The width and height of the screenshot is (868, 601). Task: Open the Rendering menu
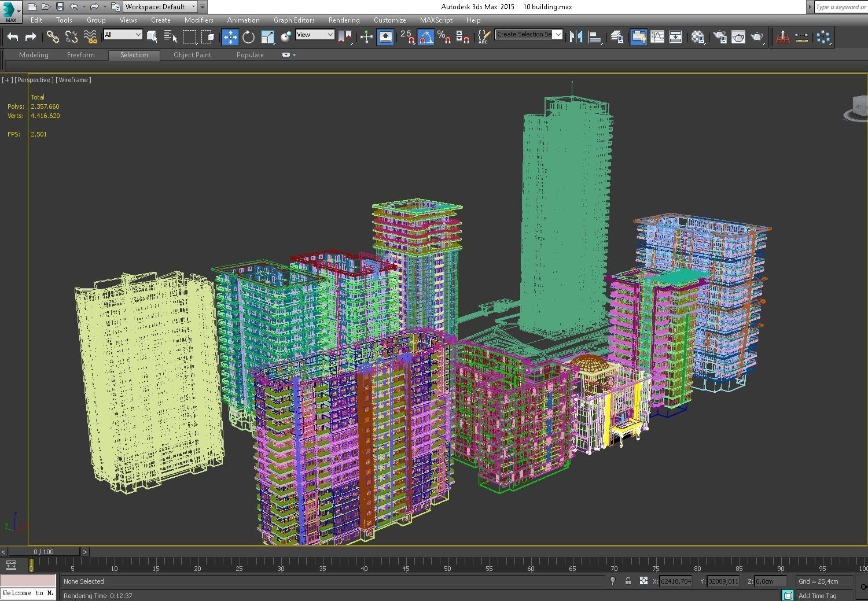click(344, 20)
